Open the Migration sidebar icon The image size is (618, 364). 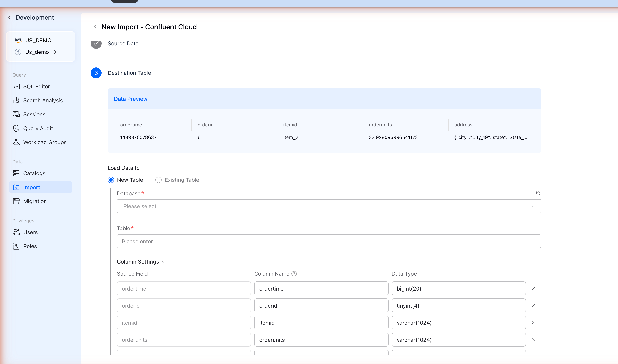click(16, 201)
